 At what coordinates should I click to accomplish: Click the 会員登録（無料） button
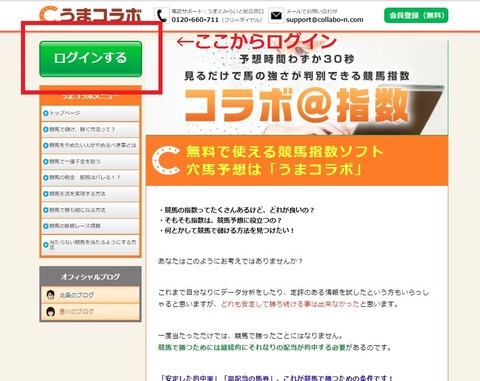click(416, 15)
